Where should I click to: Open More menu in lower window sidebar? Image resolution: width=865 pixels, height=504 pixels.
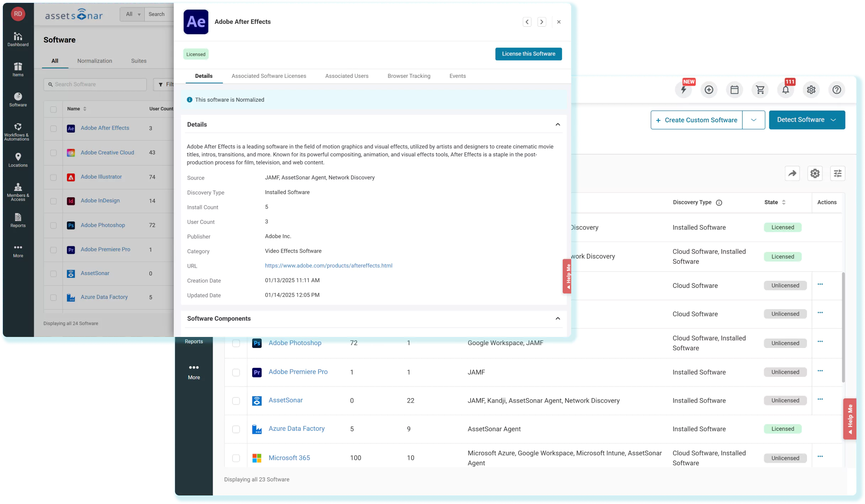click(194, 372)
